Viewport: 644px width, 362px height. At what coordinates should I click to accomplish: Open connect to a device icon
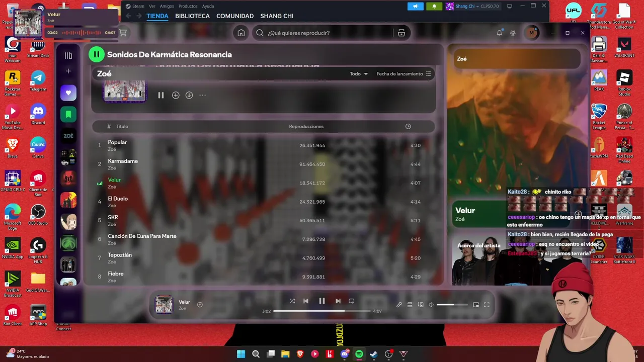(421, 305)
